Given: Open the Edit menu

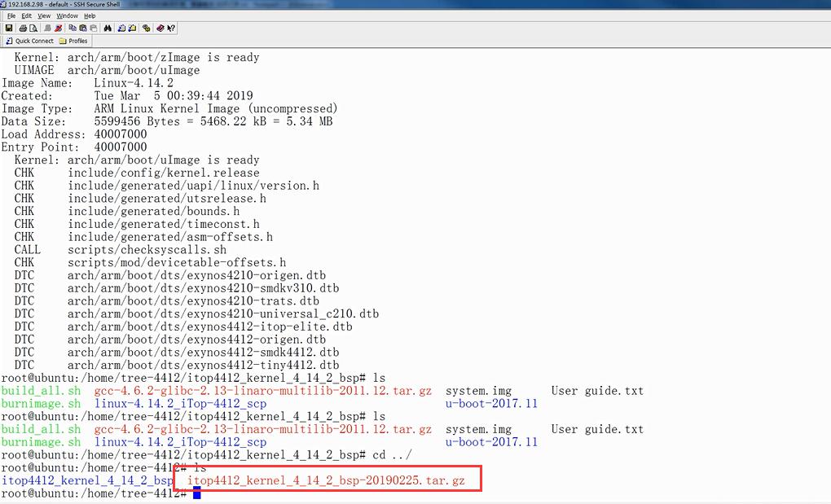Looking at the screenshot, I should tap(27, 16).
